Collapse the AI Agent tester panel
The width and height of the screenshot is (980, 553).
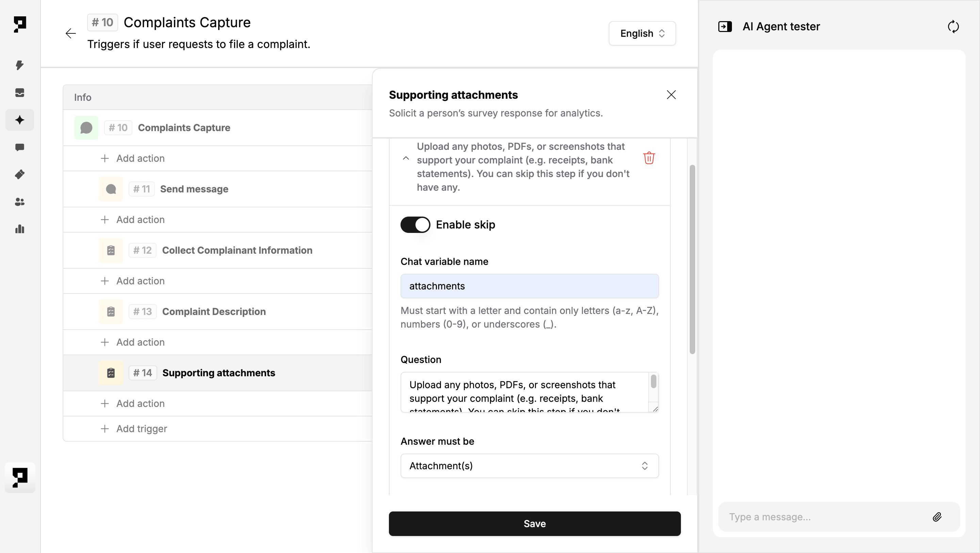click(x=725, y=27)
